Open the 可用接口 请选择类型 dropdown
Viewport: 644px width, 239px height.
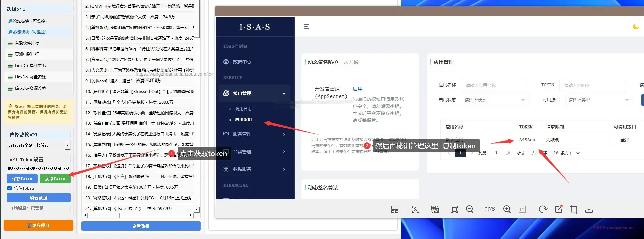tap(598, 100)
